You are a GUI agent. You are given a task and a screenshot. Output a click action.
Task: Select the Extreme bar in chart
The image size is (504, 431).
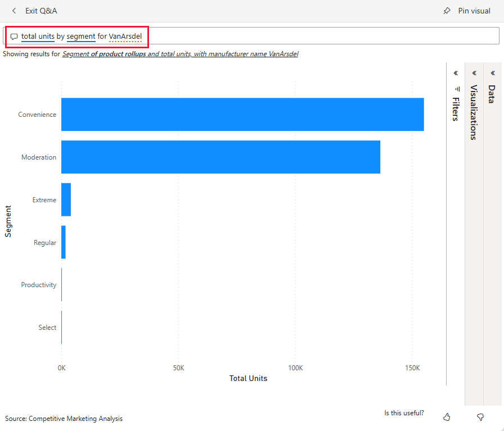(x=66, y=199)
